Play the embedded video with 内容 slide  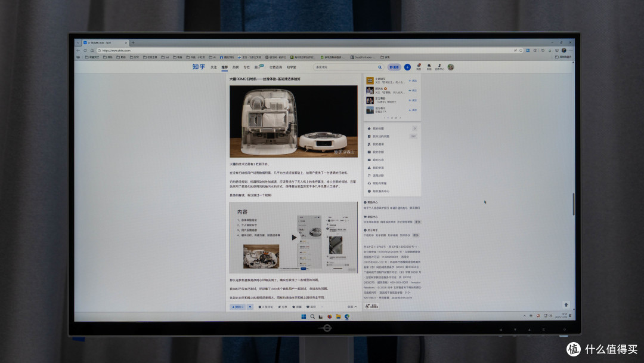(293, 237)
